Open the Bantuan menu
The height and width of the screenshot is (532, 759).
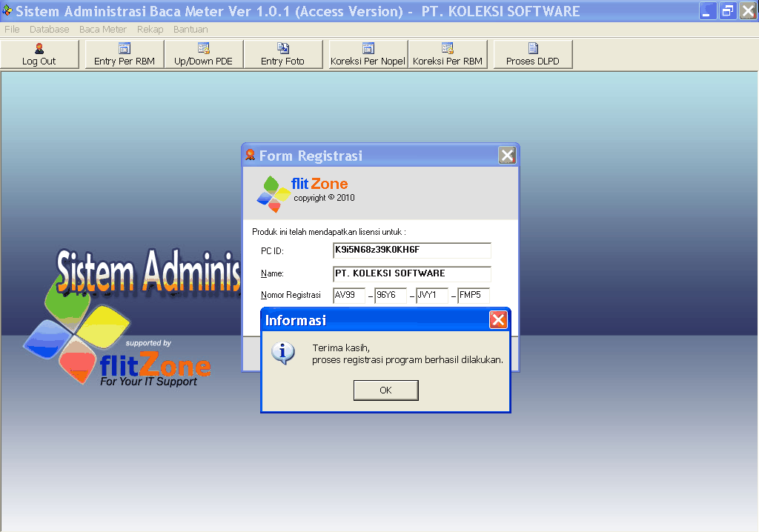pos(190,29)
